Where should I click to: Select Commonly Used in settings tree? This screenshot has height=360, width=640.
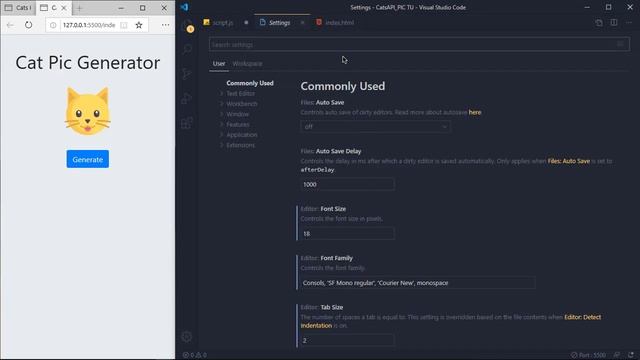250,83
